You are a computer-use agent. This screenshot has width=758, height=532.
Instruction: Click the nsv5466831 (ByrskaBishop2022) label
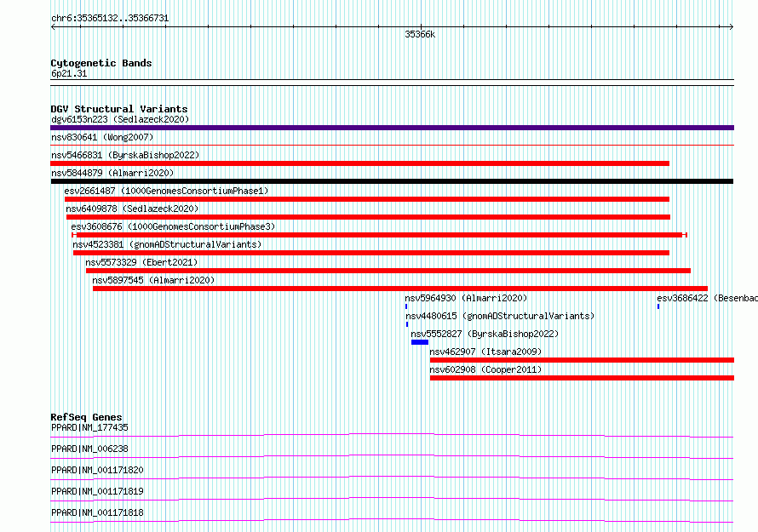[x=125, y=155]
